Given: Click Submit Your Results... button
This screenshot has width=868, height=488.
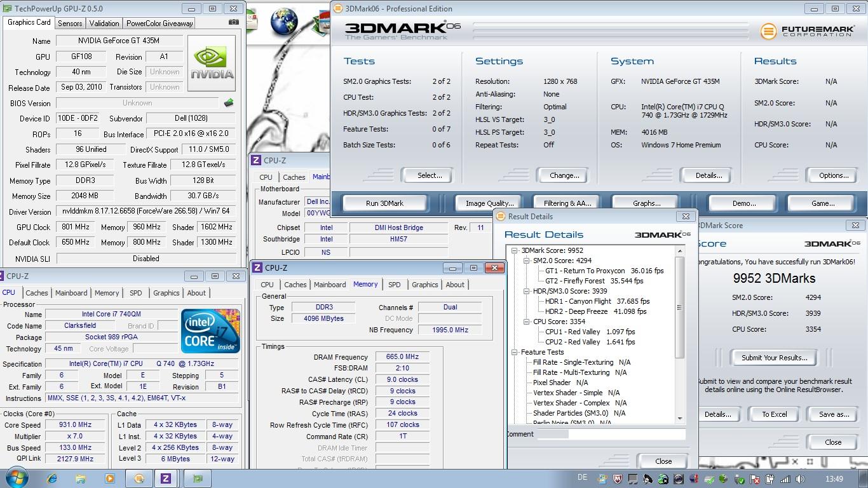Looking at the screenshot, I should click(774, 358).
